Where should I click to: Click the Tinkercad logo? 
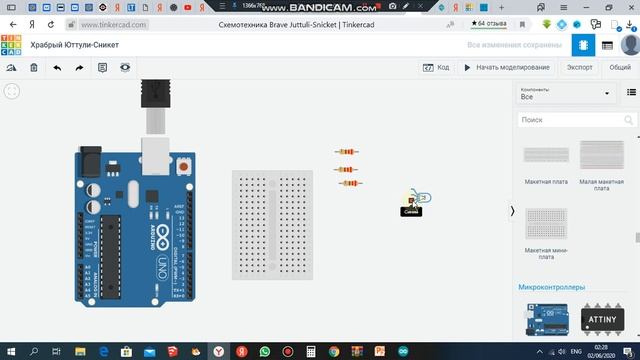pos(11,45)
